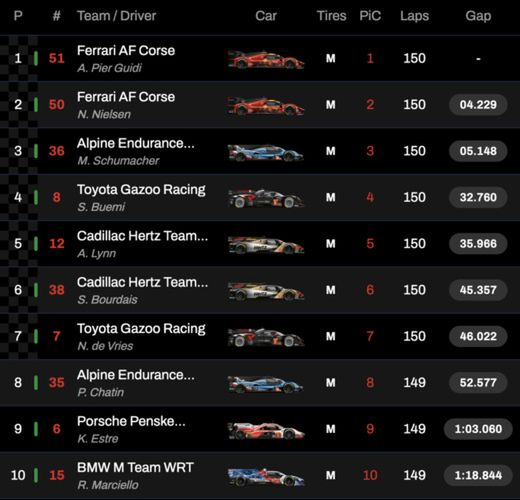The image size is (520, 500).
Task: Click the Tires column header
Action: pyautogui.click(x=331, y=16)
